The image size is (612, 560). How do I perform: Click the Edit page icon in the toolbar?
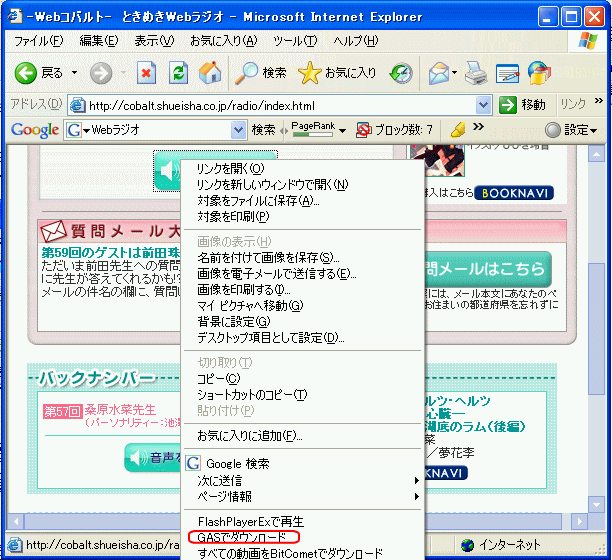point(507,74)
